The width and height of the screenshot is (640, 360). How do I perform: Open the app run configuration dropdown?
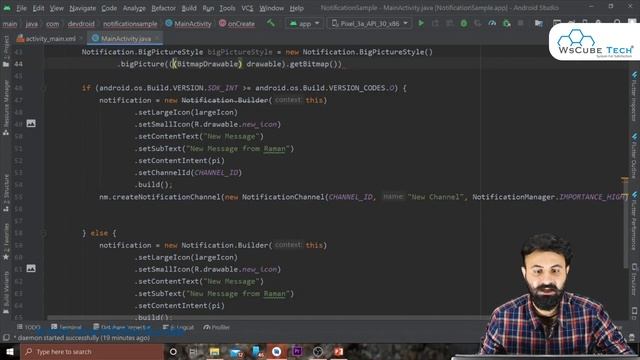point(304,24)
